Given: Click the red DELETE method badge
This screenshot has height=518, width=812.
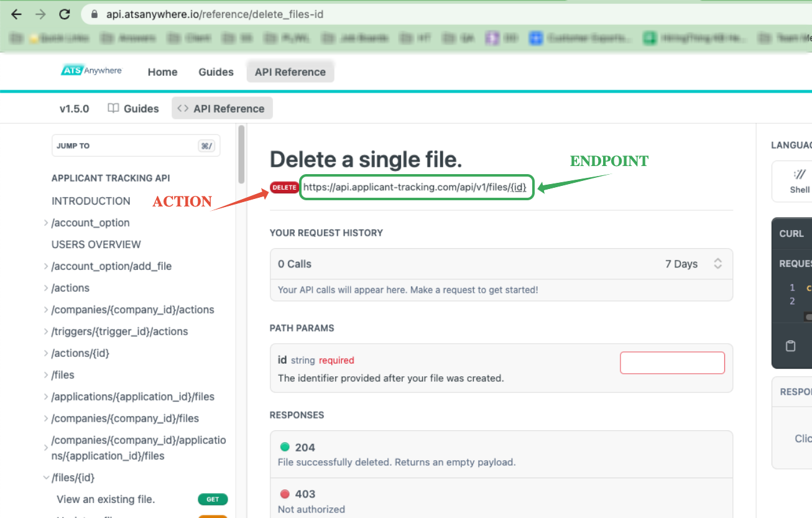Looking at the screenshot, I should pos(285,188).
